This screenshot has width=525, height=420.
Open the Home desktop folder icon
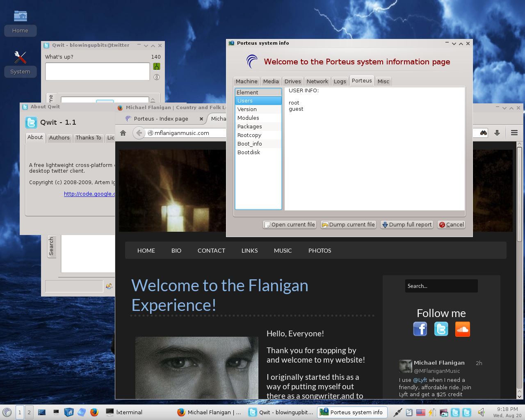[x=20, y=16]
